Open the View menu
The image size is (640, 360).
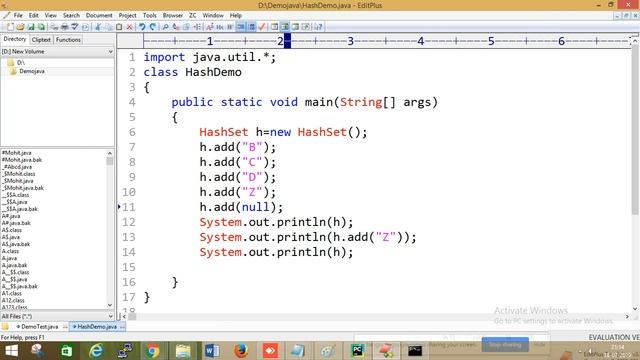(51, 16)
